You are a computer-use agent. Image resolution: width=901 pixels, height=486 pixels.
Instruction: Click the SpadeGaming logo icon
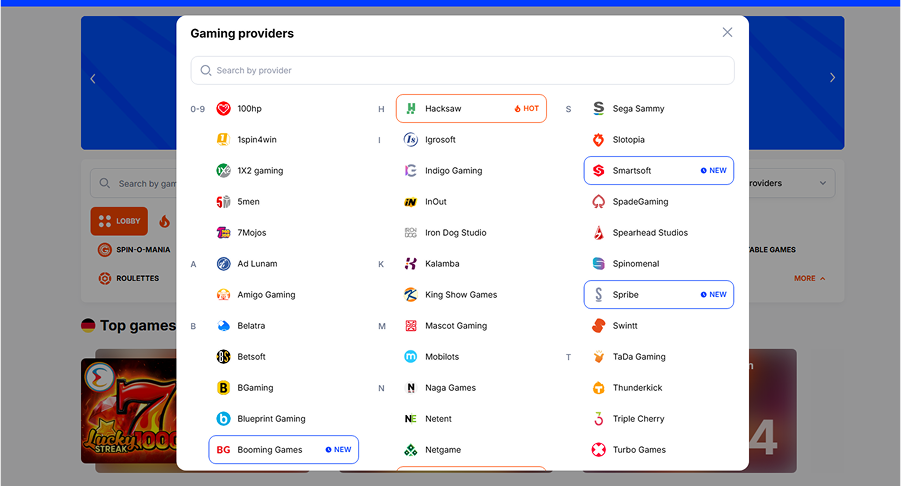[x=599, y=202]
